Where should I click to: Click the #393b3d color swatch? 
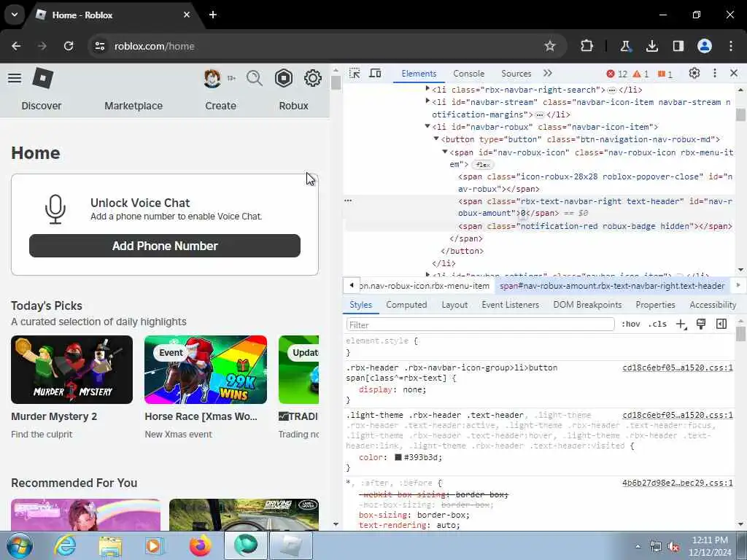coord(398,458)
